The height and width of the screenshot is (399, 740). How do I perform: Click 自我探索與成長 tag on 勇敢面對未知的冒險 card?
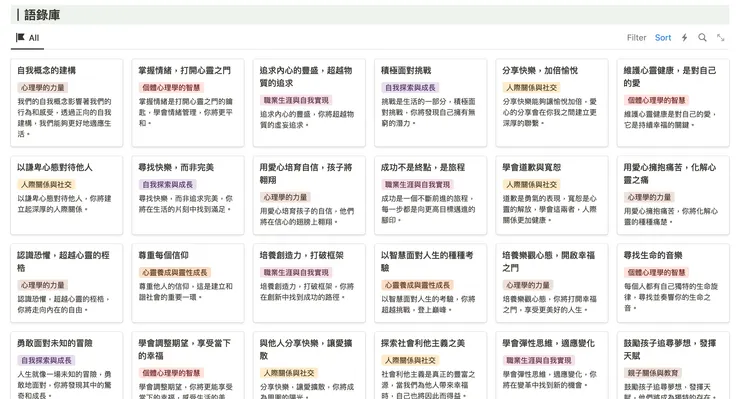(46, 360)
